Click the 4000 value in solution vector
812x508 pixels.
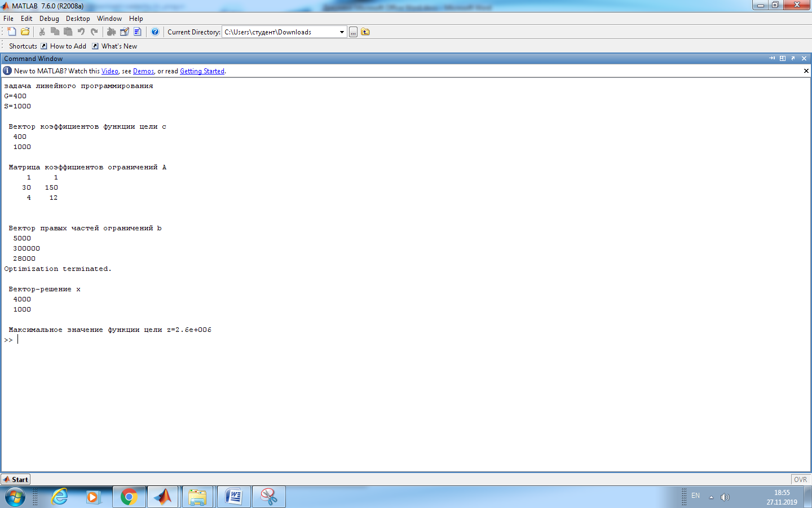click(22, 299)
